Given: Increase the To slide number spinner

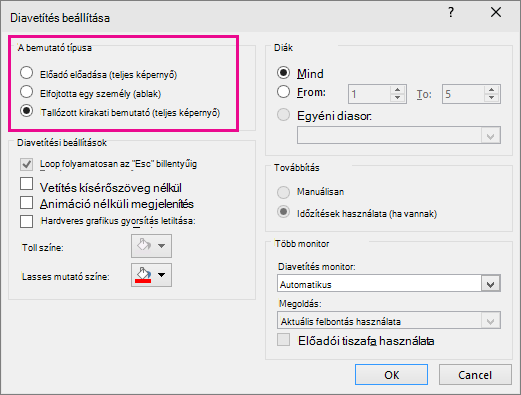Looking at the screenshot, I should tap(492, 90).
